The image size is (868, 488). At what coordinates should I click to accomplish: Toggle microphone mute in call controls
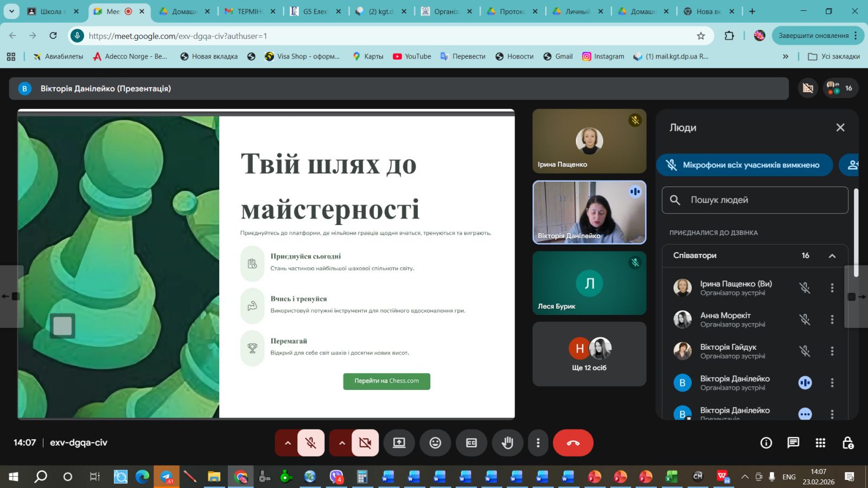(x=311, y=443)
